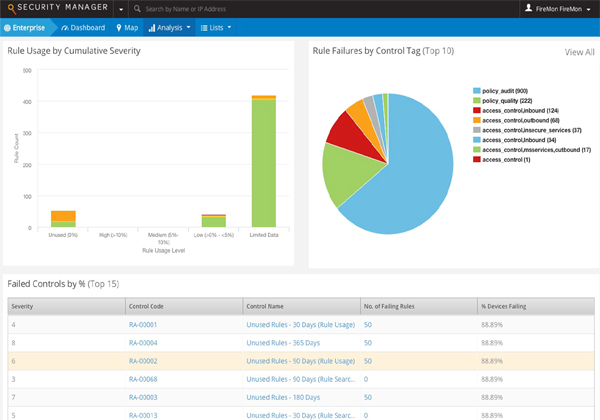Toggle policy_audit legend color swatch
Viewport: 600px width, 420px height.
click(476, 91)
